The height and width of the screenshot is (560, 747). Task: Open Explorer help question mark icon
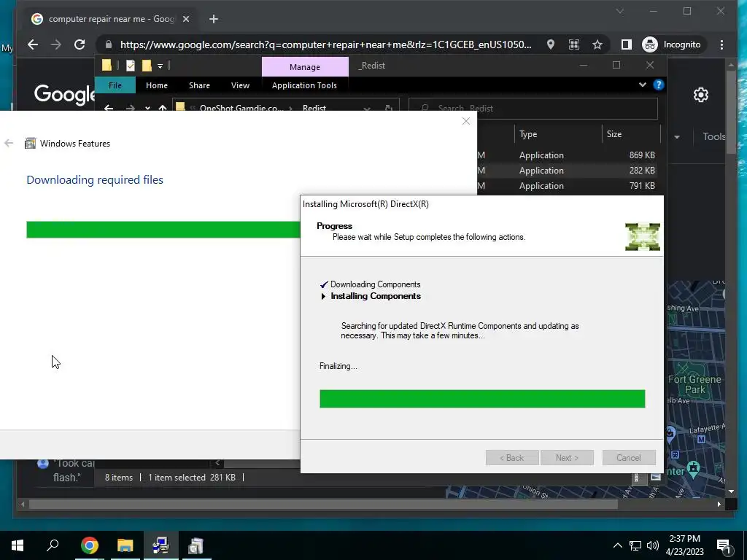tap(659, 85)
